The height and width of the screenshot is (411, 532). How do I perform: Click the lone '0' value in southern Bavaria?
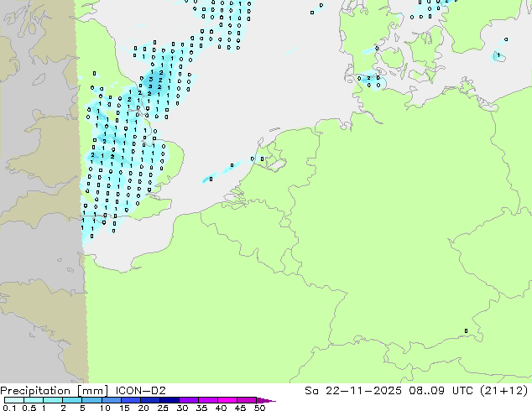click(x=466, y=331)
